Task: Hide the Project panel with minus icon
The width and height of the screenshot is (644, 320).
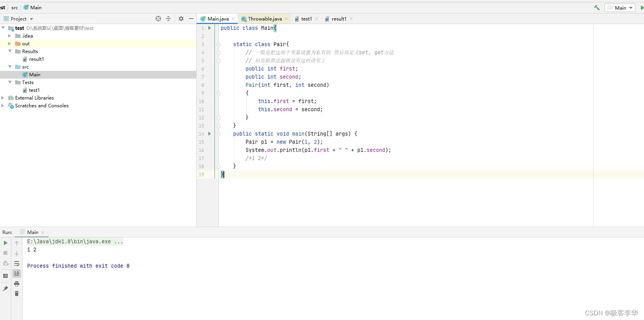Action: (191, 19)
